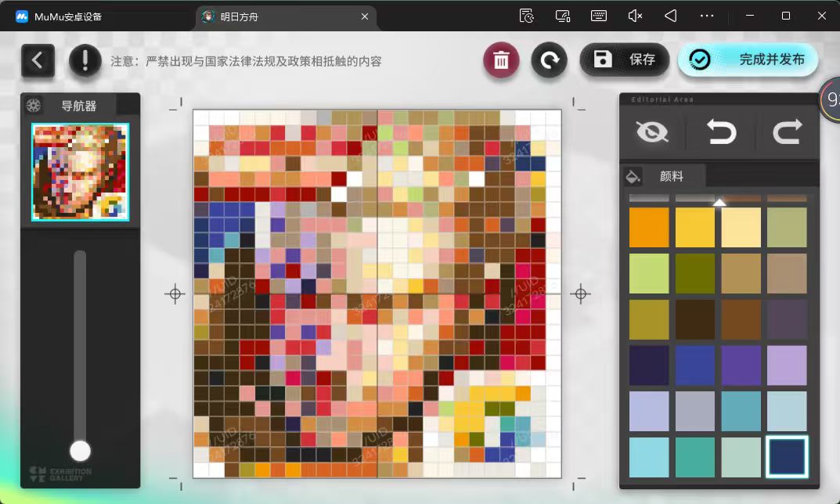This screenshot has width=840, height=504.
Task: Open the exclamation notice button
Action: [85, 60]
